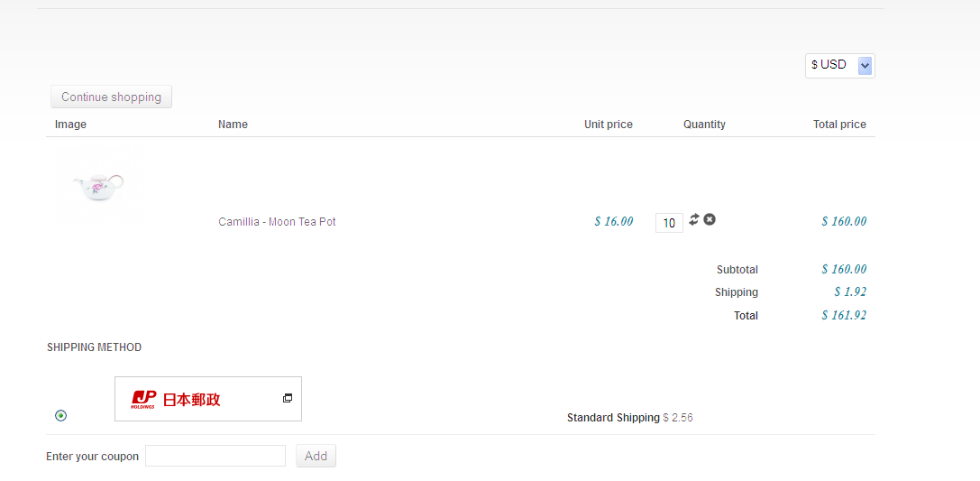Click the refresh quantity arrows icon
980x481 pixels.
click(x=694, y=219)
